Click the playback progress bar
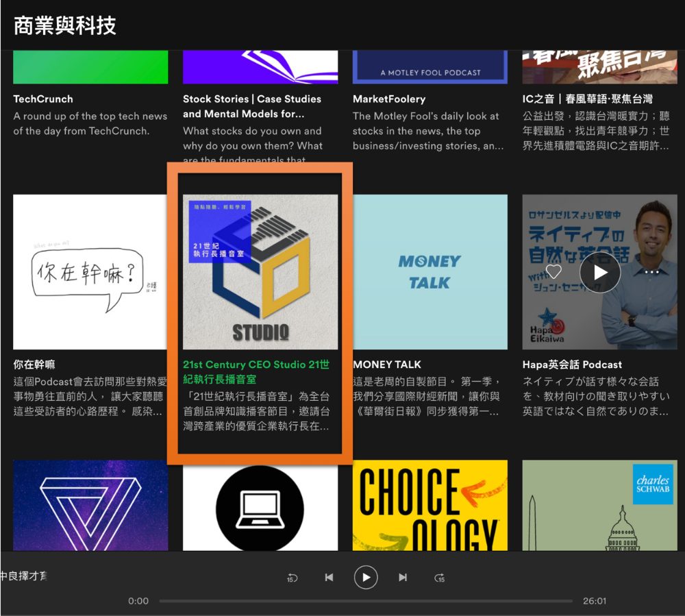685x616 pixels. pos(366,601)
